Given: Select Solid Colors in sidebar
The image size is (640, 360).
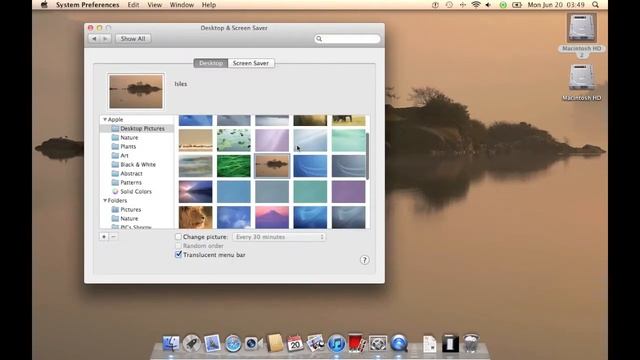Looking at the screenshot, I should [x=137, y=191].
